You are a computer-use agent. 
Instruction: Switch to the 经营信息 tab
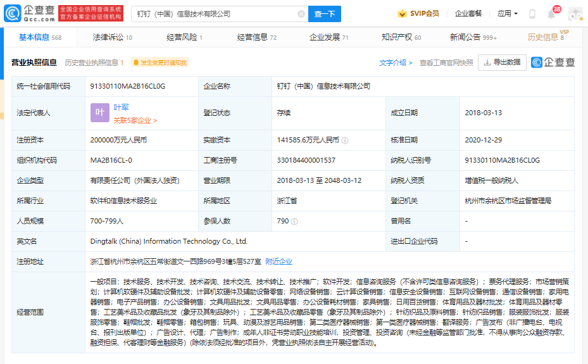(257, 37)
